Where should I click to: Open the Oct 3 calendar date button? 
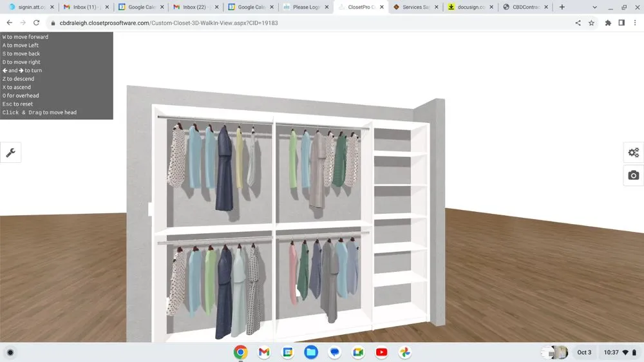(x=584, y=352)
